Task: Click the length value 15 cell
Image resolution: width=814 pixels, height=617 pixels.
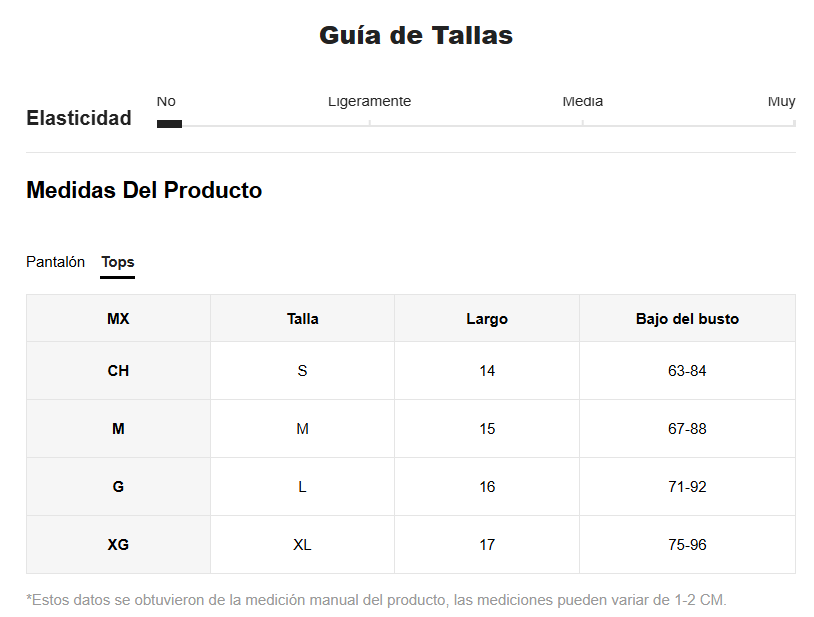Action: tap(487, 429)
